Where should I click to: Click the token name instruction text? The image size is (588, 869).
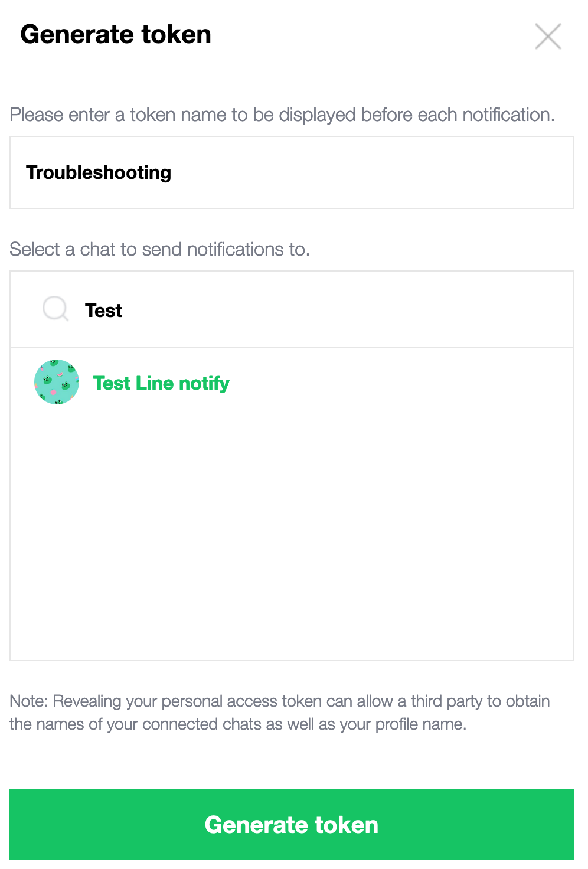(x=282, y=115)
